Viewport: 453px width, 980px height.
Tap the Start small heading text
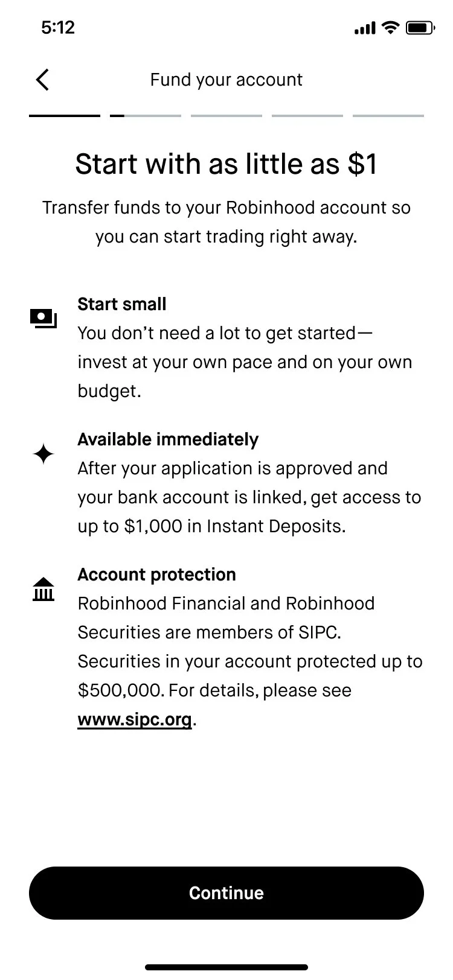pos(122,304)
